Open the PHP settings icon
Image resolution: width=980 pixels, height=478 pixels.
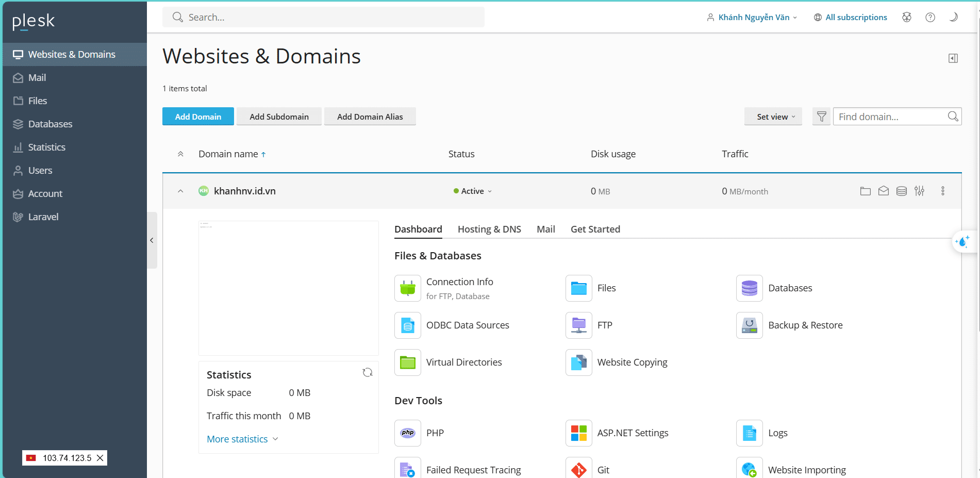407,433
